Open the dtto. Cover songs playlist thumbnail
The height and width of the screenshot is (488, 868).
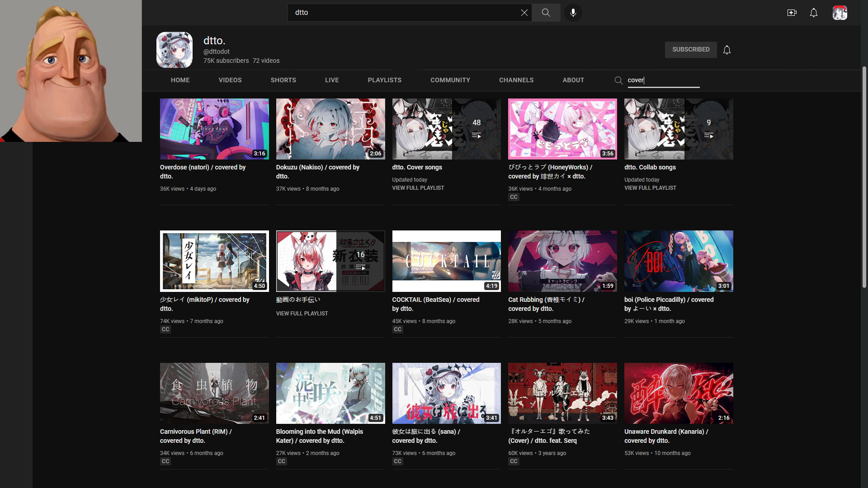point(446,129)
